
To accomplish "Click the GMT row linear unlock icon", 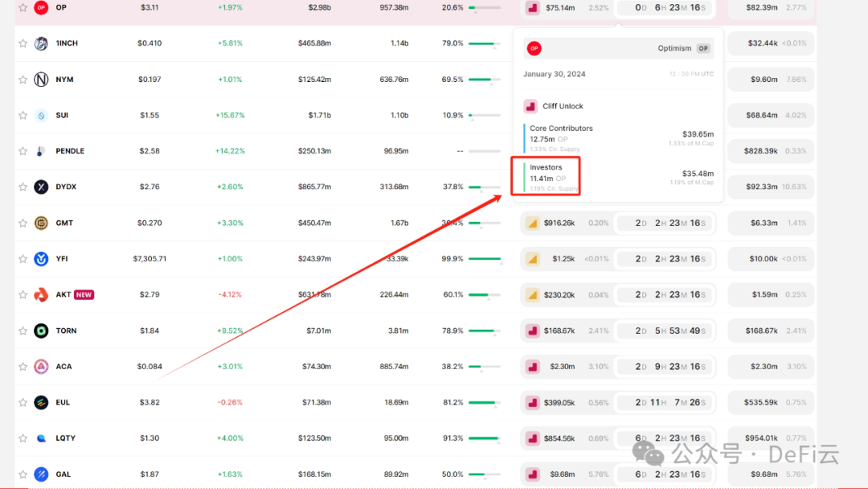I will click(x=533, y=223).
